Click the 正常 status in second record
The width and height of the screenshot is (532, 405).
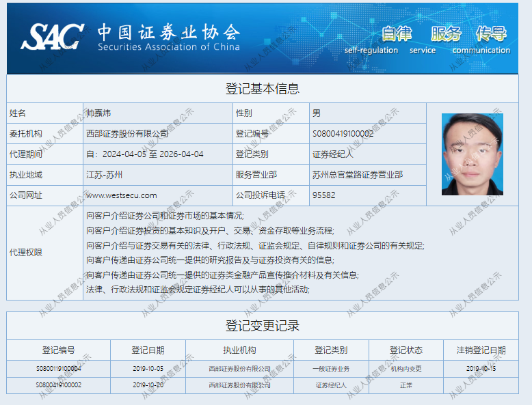[x=406, y=385]
